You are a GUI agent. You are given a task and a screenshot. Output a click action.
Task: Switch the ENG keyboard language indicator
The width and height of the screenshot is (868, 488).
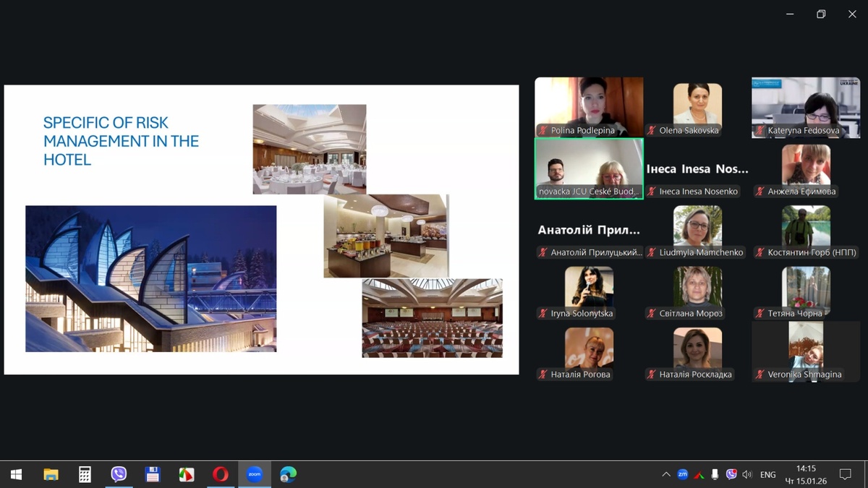(768, 474)
